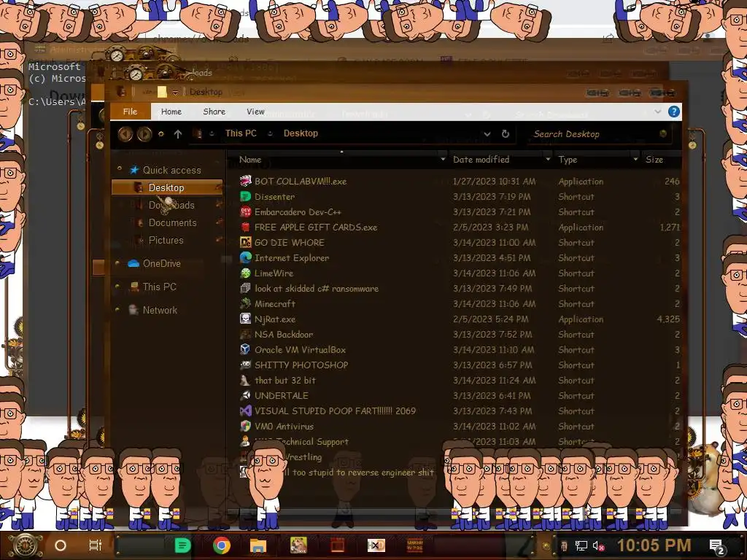Click Desktop in the address bar path
Viewport: 747px width, 560px height.
point(301,133)
